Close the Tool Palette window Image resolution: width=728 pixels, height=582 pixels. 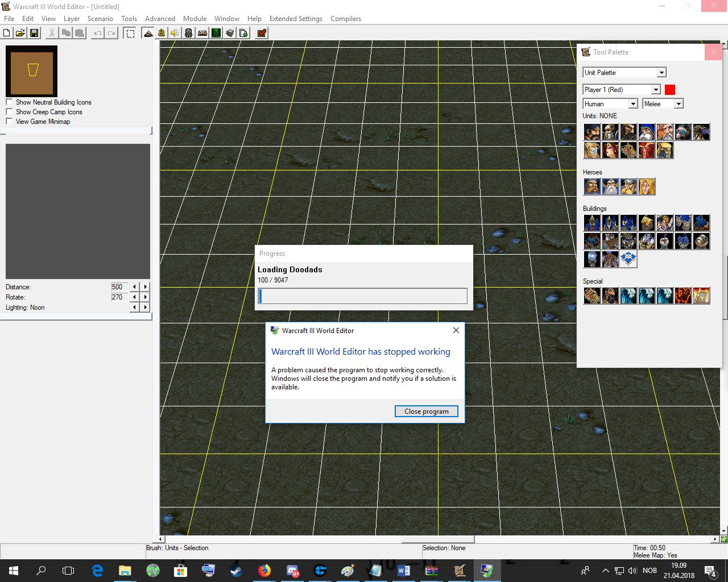tap(713, 52)
